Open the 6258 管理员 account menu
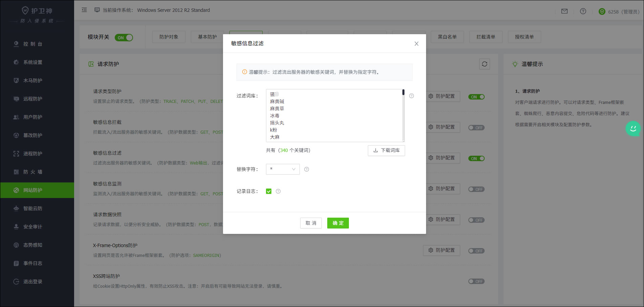The width and height of the screenshot is (644, 307). [x=619, y=12]
